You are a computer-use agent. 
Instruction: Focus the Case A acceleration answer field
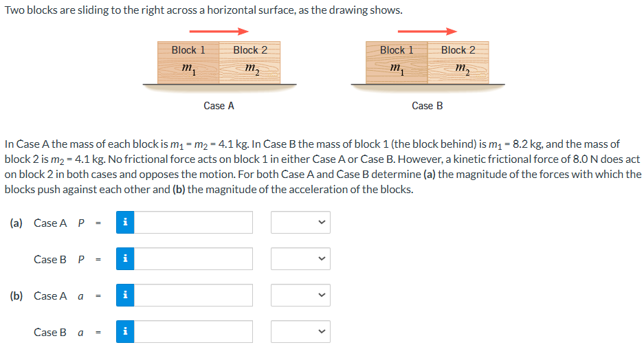click(x=193, y=296)
